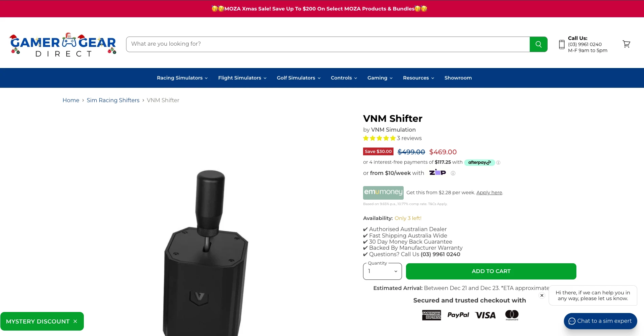644x336 pixels.
Task: Click the green search magnifier button
Action: coord(539,44)
